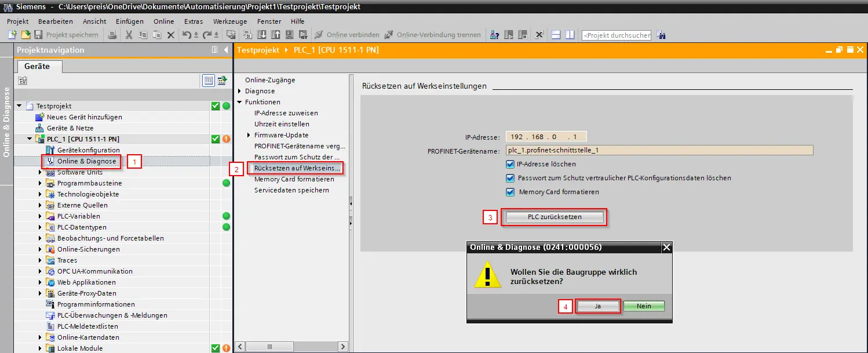Click 'Nein' in the confirmation dialog
This screenshot has height=353, width=868.
tap(644, 306)
